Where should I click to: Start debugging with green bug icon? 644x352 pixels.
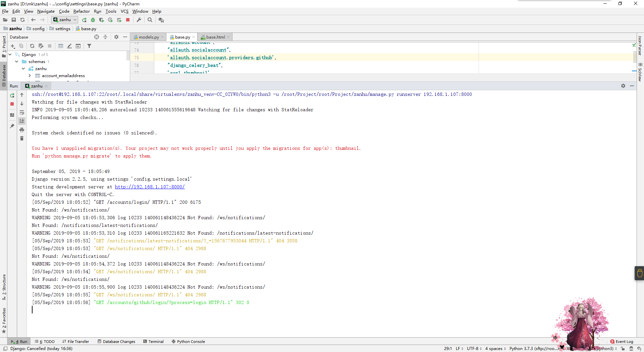coord(93,20)
